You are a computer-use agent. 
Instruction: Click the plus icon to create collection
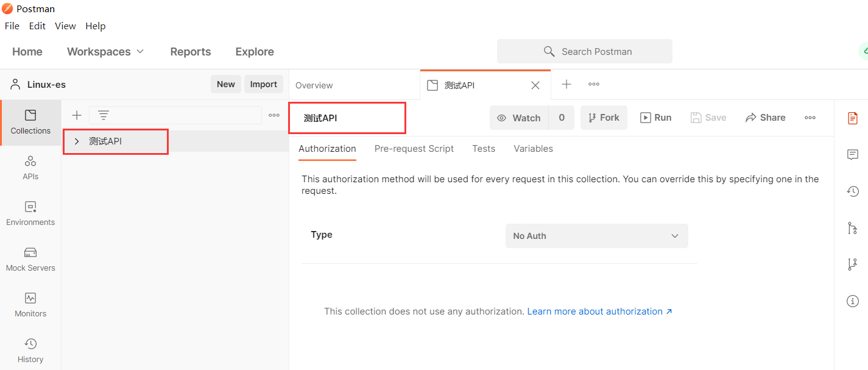[77, 115]
